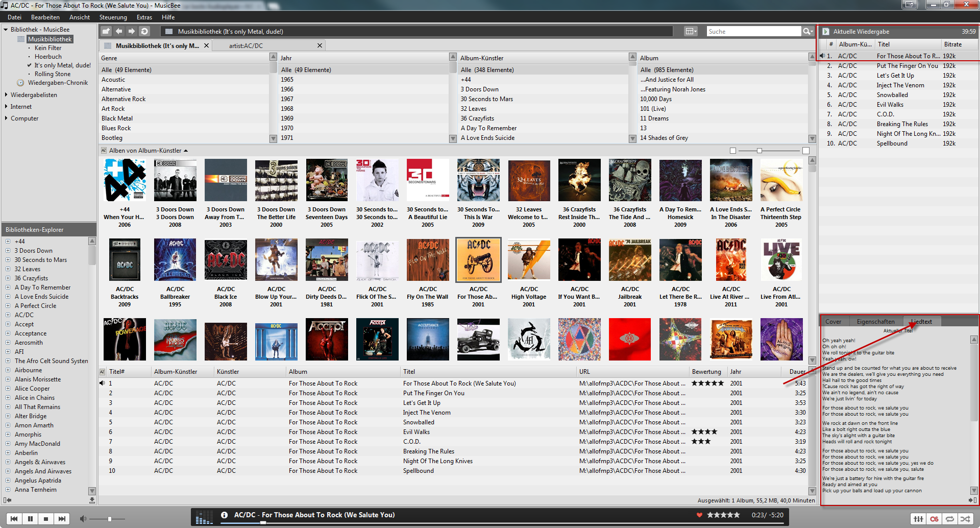Image resolution: width=980 pixels, height=528 pixels.
Task: Open the Hilfe menu
Action: point(168,17)
